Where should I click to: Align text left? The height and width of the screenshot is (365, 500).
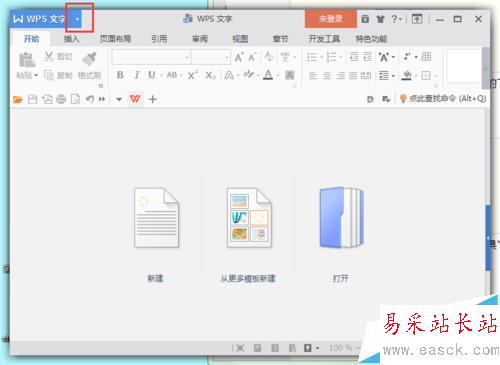(x=313, y=76)
